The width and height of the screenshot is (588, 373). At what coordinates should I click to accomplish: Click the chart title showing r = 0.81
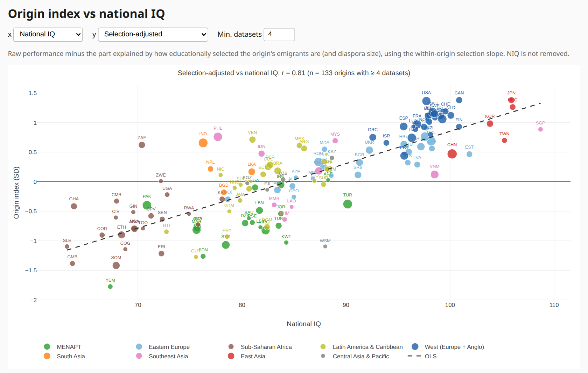(x=294, y=73)
